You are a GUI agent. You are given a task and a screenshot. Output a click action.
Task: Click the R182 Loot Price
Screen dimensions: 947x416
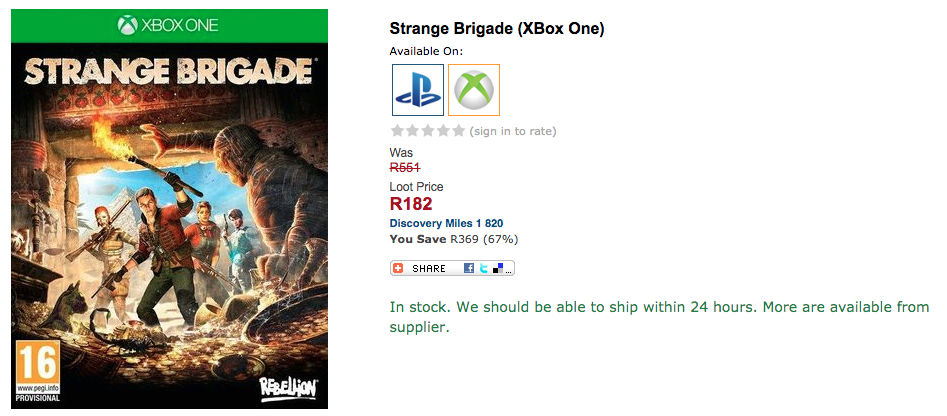(411, 205)
